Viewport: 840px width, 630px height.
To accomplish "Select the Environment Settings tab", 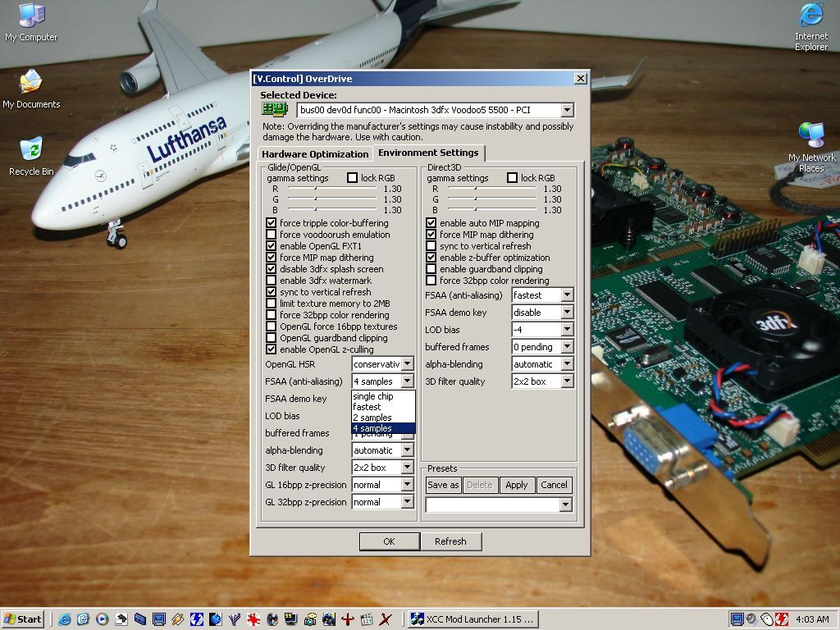I will (428, 153).
